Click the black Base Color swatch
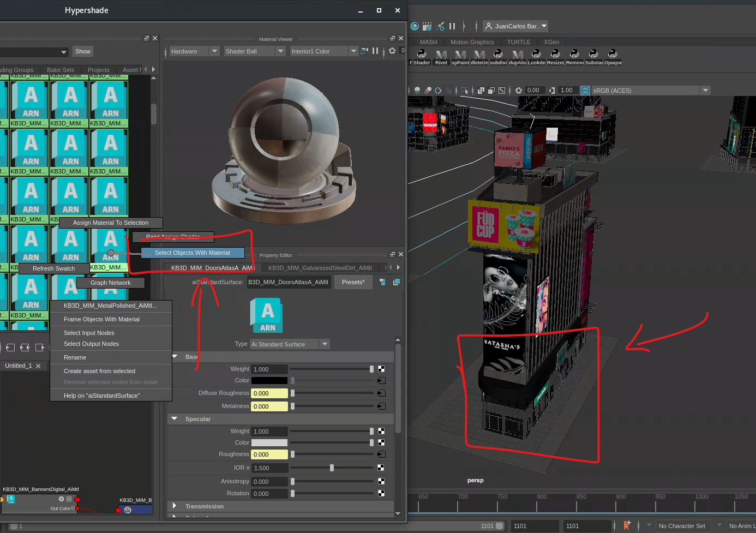This screenshot has width=756, height=533. [x=269, y=380]
